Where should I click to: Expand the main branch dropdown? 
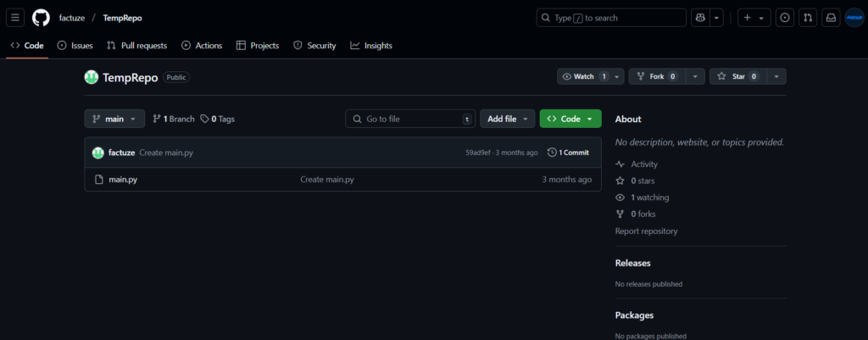114,119
